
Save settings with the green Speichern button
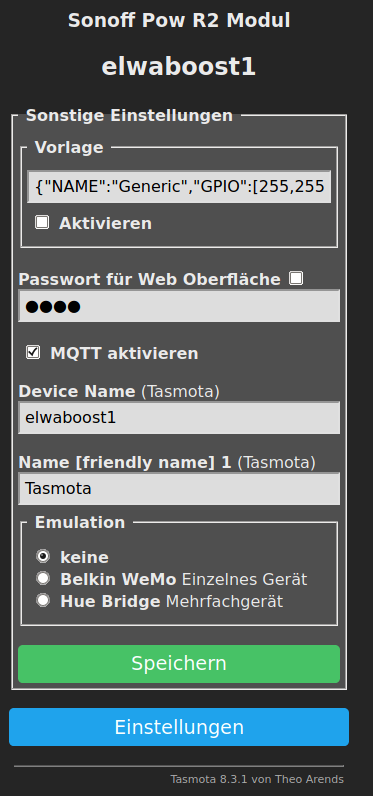pos(179,664)
